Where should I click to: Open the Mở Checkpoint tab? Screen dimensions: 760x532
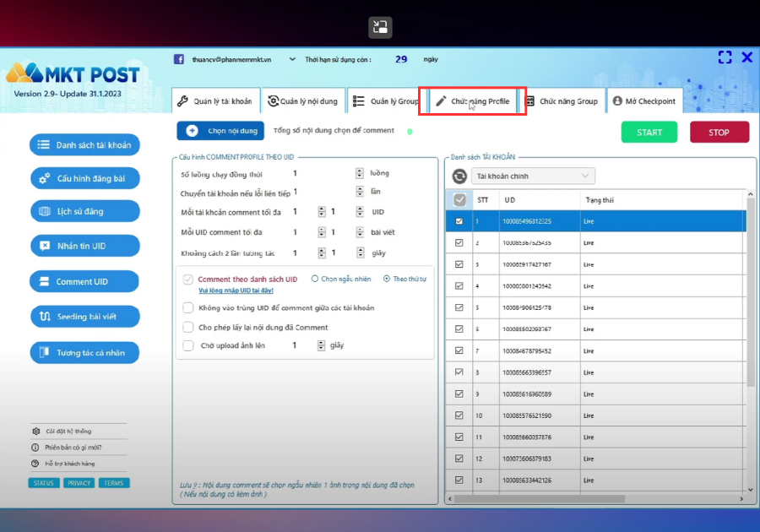(644, 100)
